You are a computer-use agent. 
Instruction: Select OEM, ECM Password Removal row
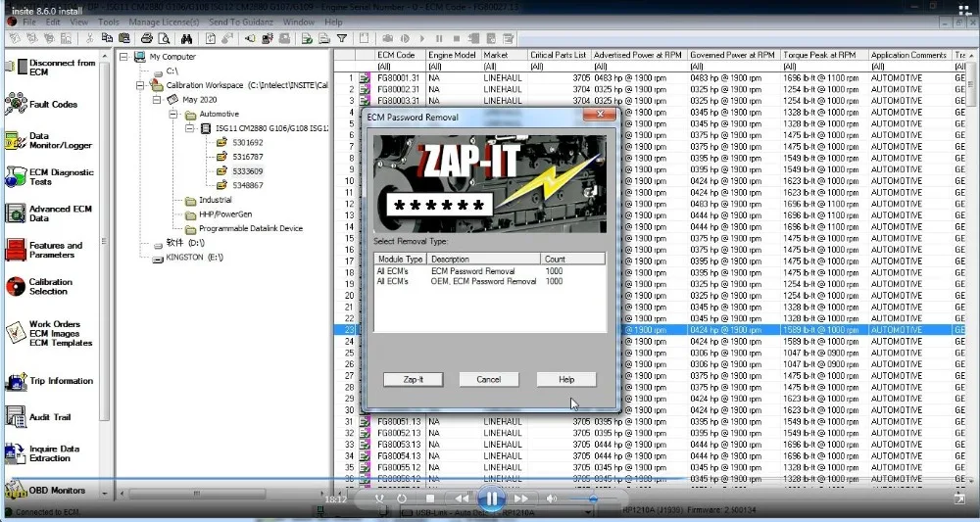click(x=489, y=282)
